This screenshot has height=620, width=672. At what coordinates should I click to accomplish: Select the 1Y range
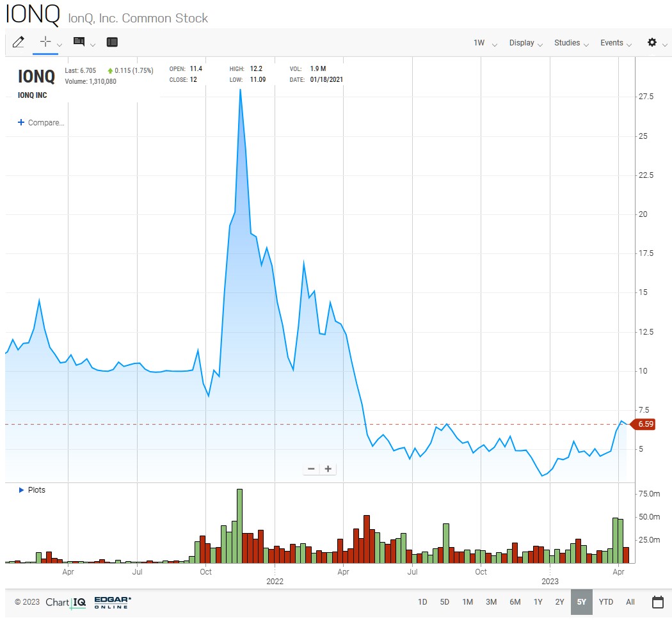point(538,601)
